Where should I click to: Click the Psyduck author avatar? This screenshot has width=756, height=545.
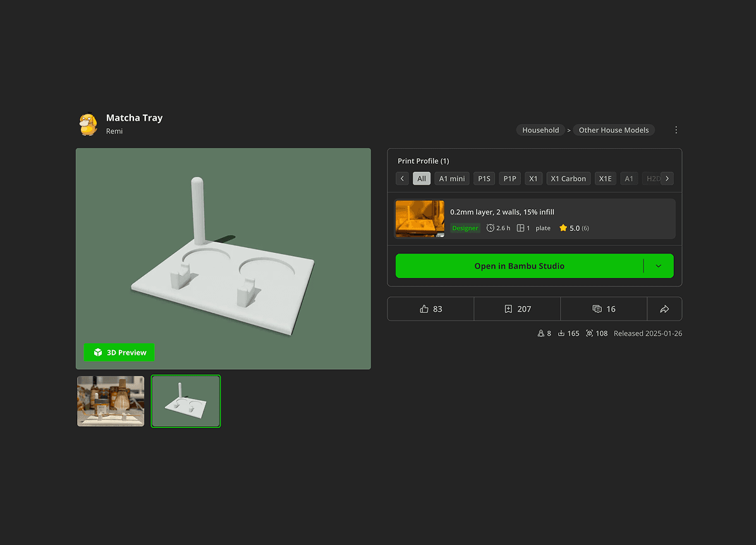[x=88, y=124]
